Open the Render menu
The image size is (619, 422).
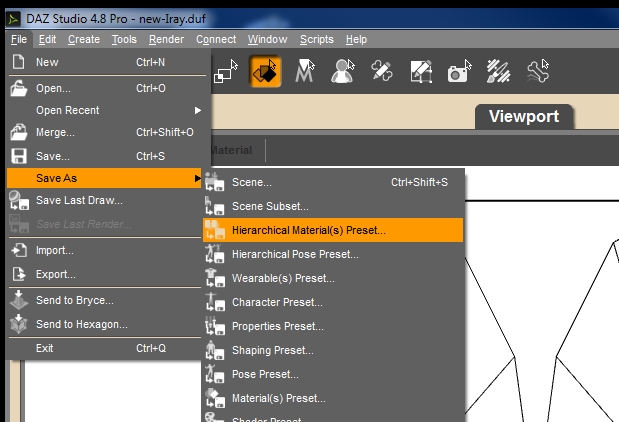(x=166, y=39)
